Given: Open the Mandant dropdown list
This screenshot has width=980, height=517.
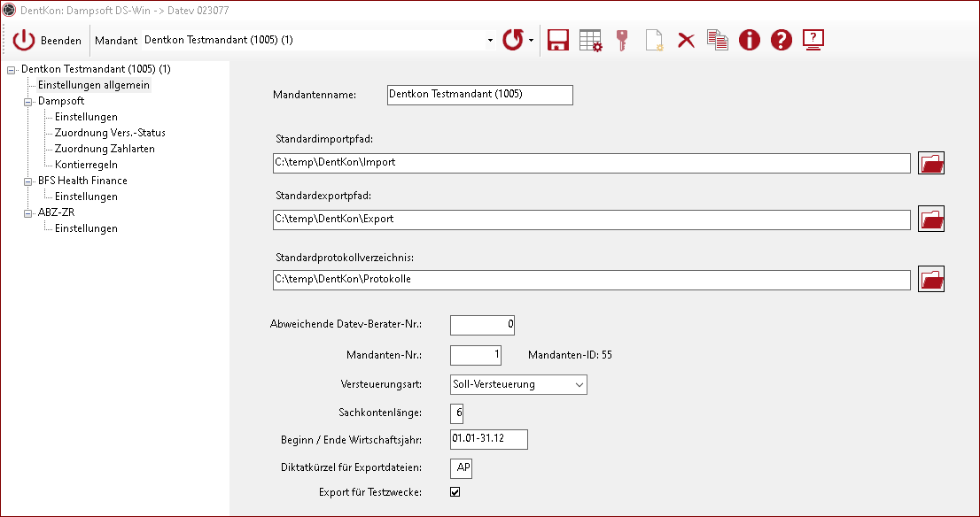Looking at the screenshot, I should 490,41.
